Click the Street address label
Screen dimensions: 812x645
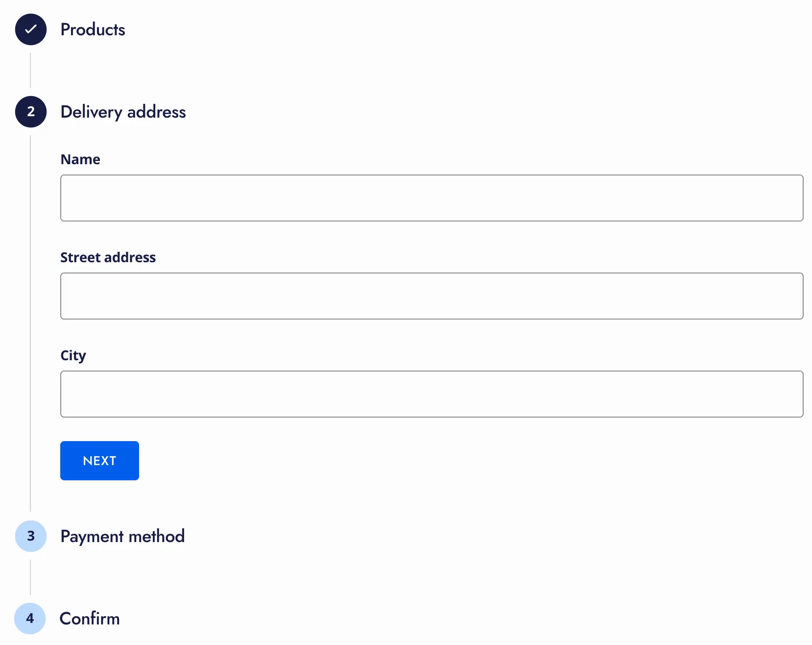[x=108, y=257]
